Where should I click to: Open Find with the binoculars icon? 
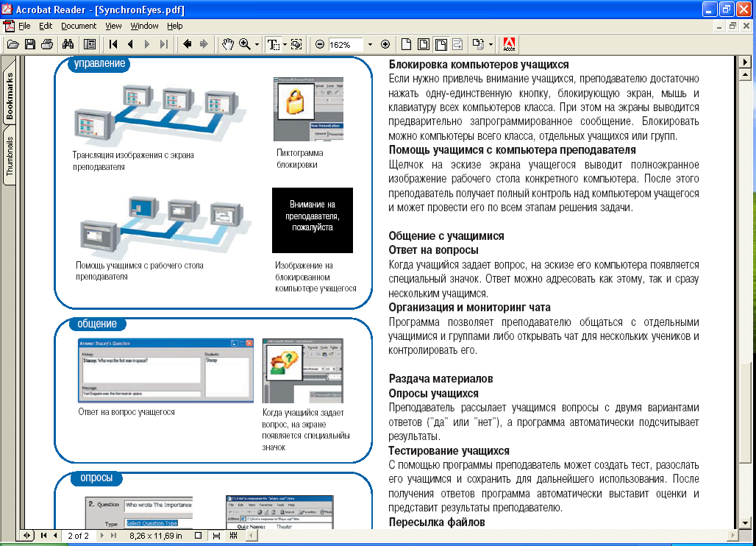[68, 44]
